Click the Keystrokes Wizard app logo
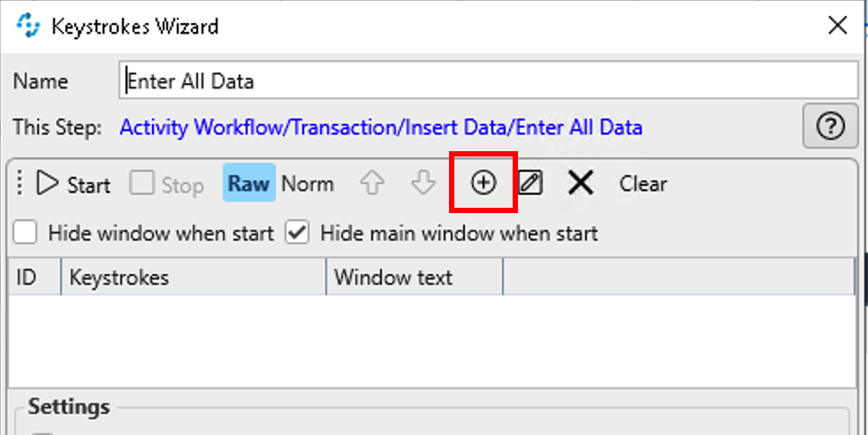 [x=28, y=26]
